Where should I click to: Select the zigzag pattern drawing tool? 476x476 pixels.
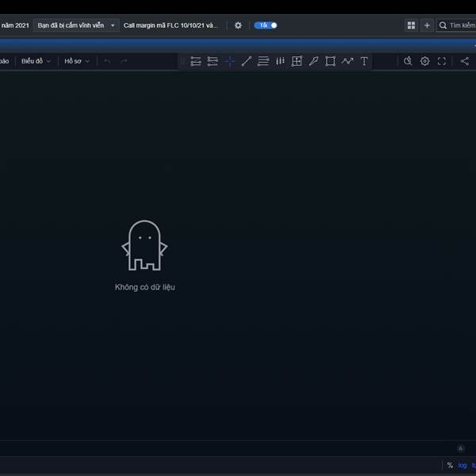pyautogui.click(x=347, y=61)
